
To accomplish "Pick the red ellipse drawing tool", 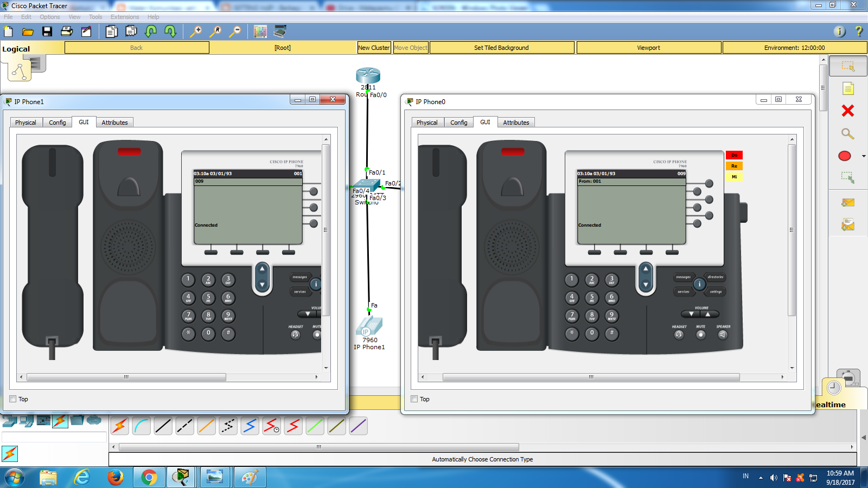I will tap(845, 156).
